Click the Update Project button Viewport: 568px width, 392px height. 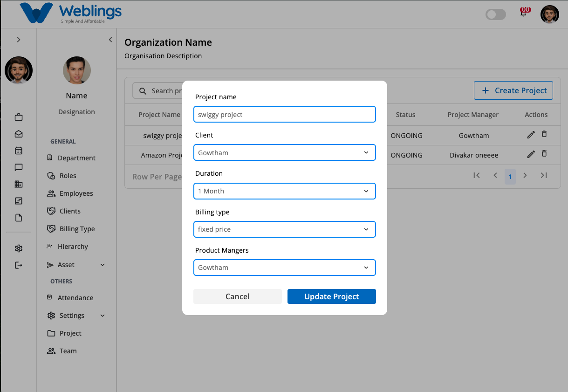[332, 296]
